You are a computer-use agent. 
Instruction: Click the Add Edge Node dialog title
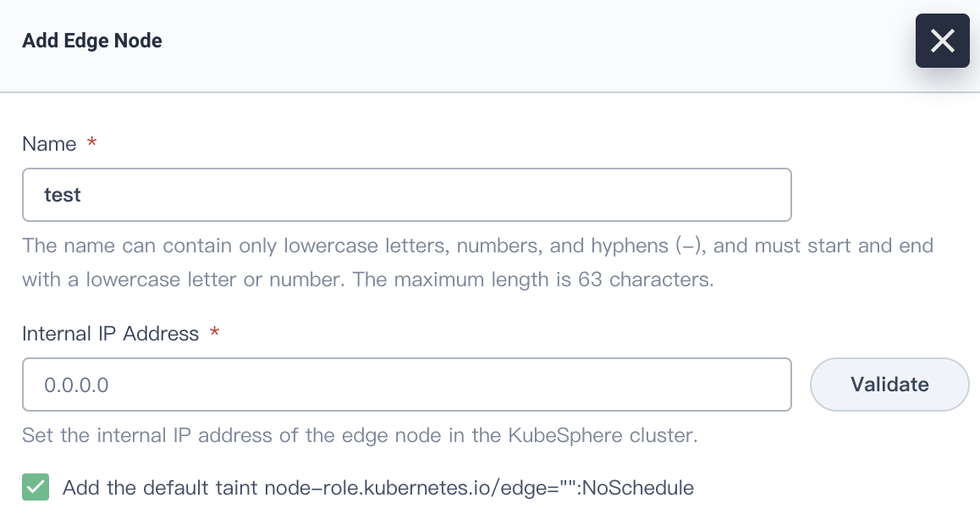tap(91, 40)
